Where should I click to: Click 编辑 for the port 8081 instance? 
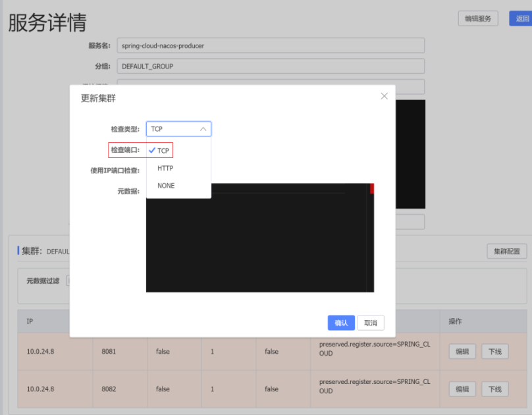(x=462, y=351)
